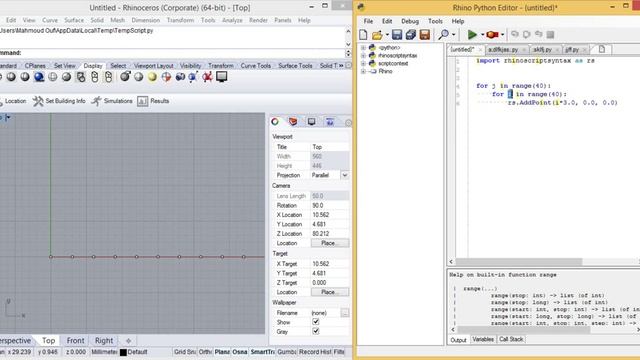Open the monitor display panel icon in sidebar

[311, 122]
